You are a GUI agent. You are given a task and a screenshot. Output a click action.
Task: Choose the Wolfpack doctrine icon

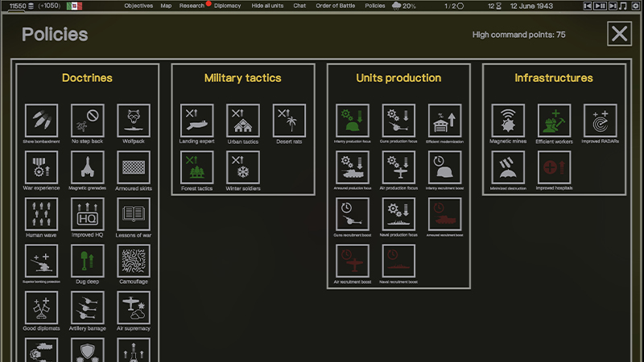[134, 120]
